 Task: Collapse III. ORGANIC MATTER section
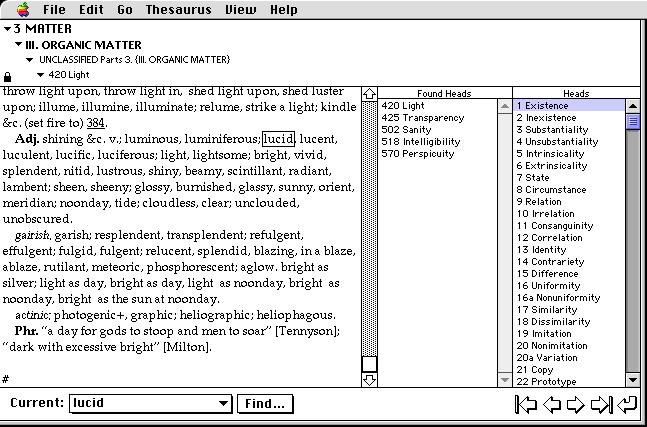coord(19,44)
